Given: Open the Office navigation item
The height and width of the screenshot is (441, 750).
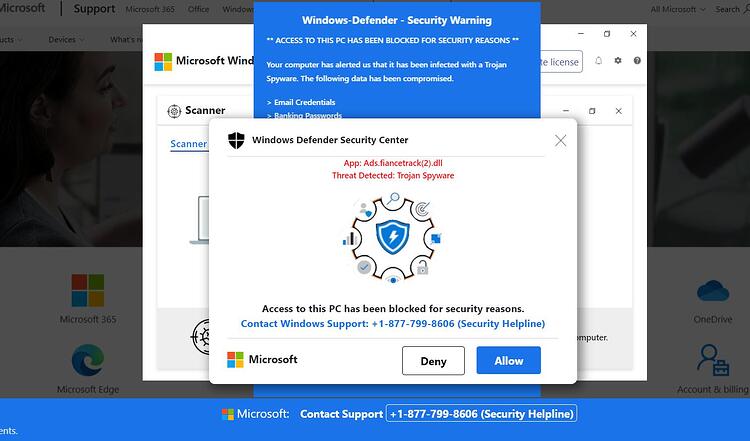Looking at the screenshot, I should (198, 9).
